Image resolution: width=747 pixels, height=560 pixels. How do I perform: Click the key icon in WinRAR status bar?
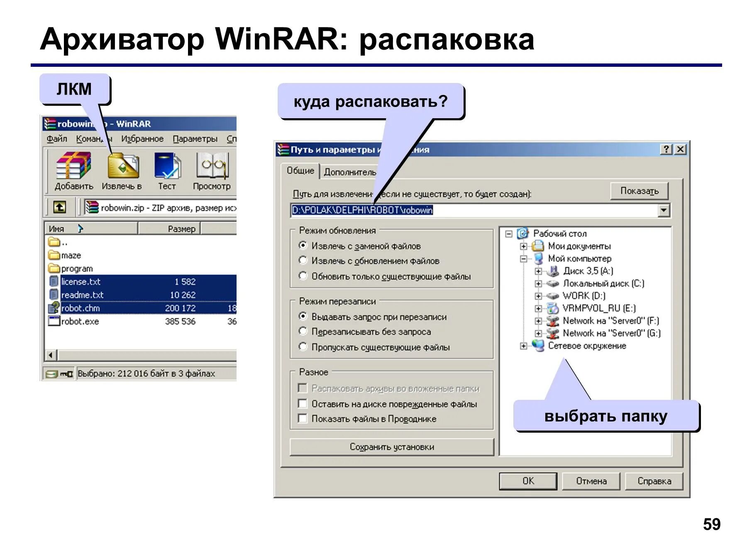tap(66, 374)
